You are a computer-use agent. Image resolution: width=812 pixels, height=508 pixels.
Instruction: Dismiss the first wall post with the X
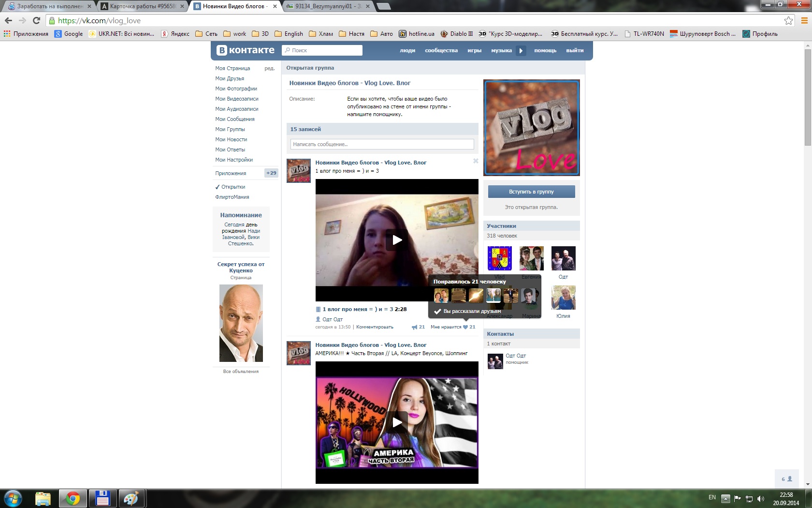476,161
